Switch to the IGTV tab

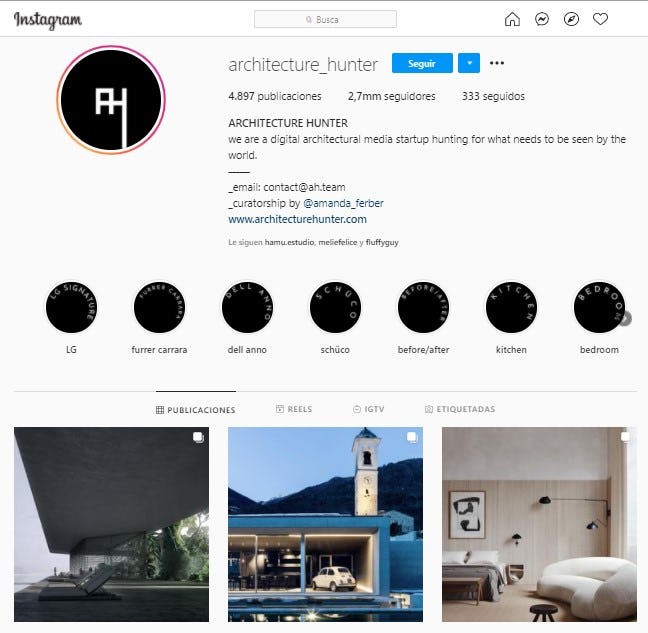pyautogui.click(x=369, y=409)
